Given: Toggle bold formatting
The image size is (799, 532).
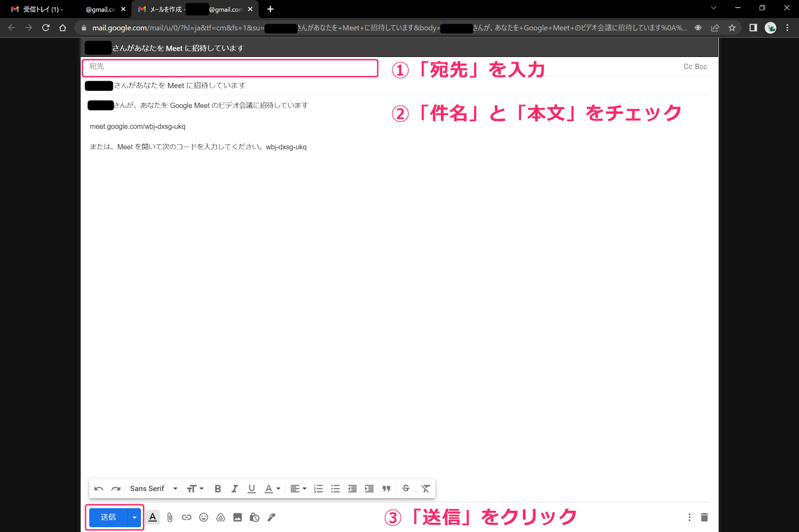Looking at the screenshot, I should click(218, 489).
